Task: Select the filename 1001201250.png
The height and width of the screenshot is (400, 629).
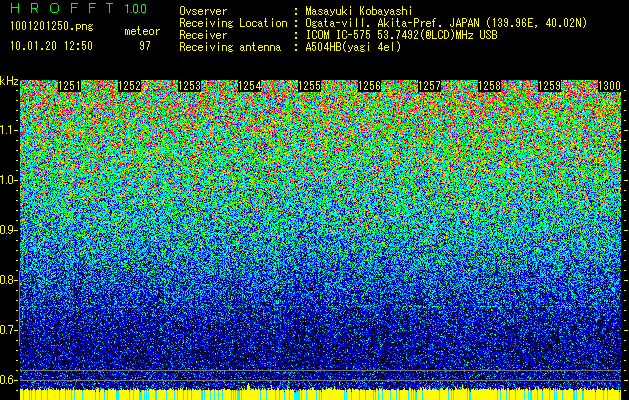Action: pyautogui.click(x=52, y=27)
